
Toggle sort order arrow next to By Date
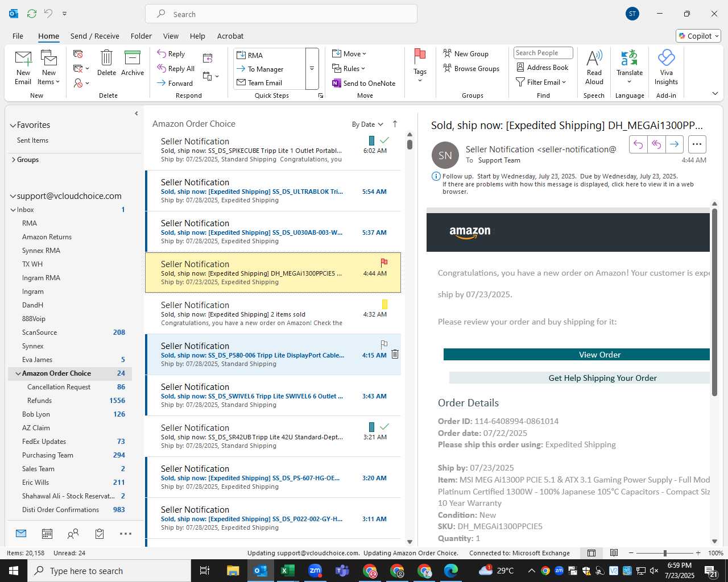[395, 124]
